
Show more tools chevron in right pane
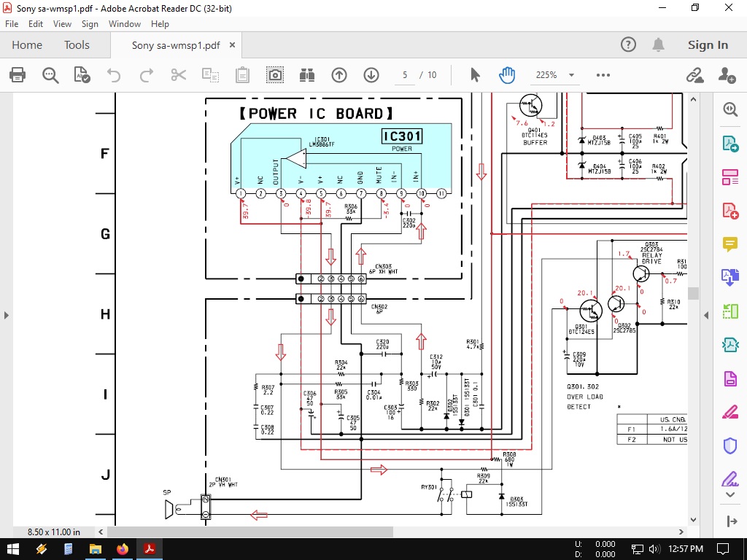point(730,495)
